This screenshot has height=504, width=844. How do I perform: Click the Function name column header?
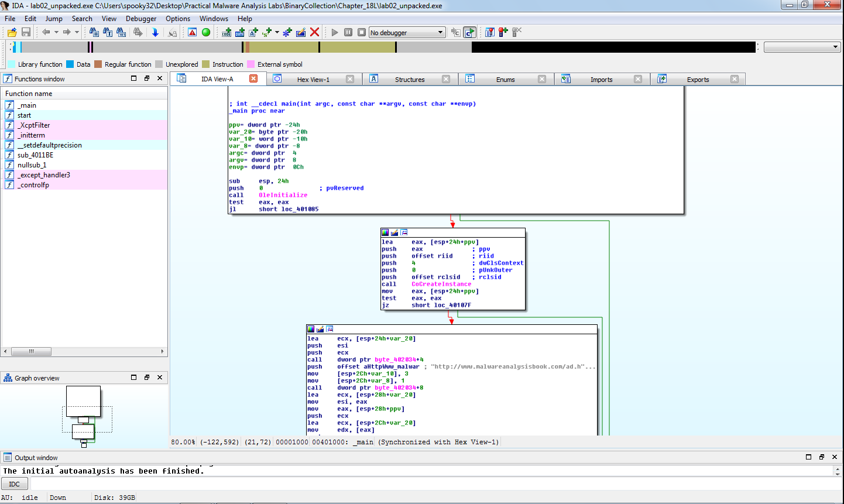tap(85, 94)
